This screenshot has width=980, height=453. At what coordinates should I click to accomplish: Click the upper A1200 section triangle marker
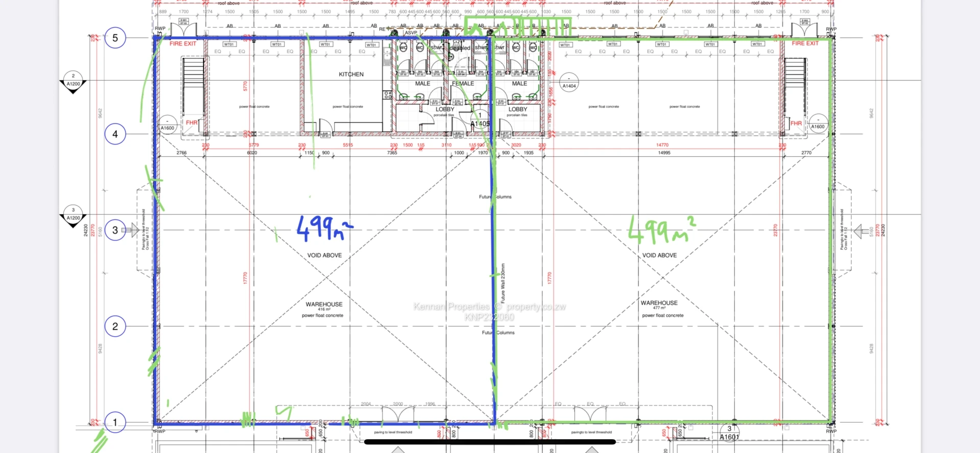click(73, 82)
